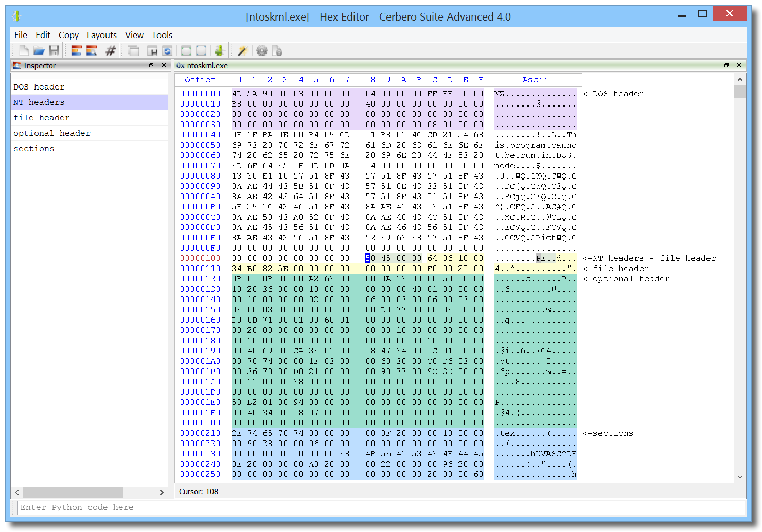Click the window with refresh arrows icon

click(x=167, y=50)
